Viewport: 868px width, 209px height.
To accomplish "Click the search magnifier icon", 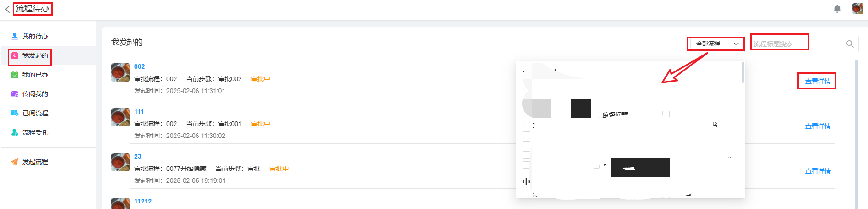I will 850,44.
